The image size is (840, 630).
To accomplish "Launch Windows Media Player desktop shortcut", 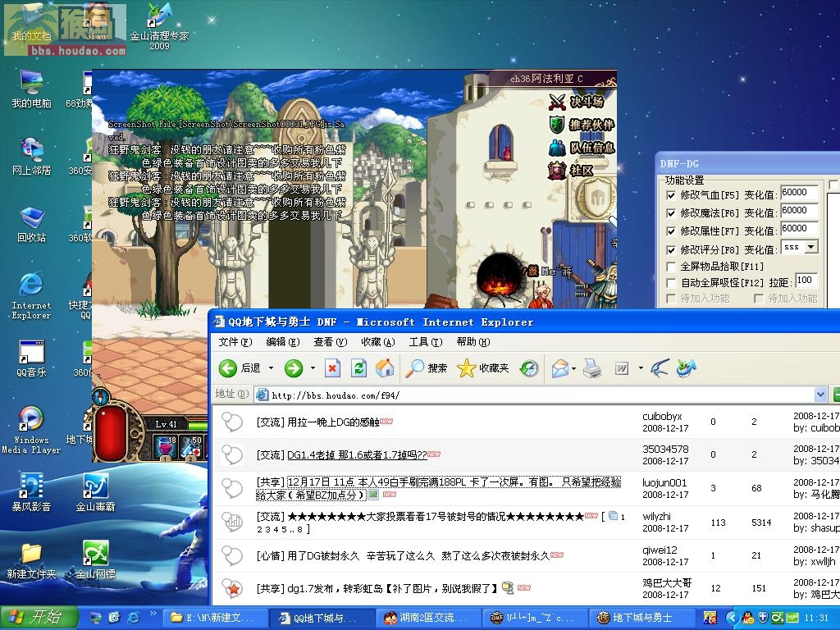I will (32, 430).
